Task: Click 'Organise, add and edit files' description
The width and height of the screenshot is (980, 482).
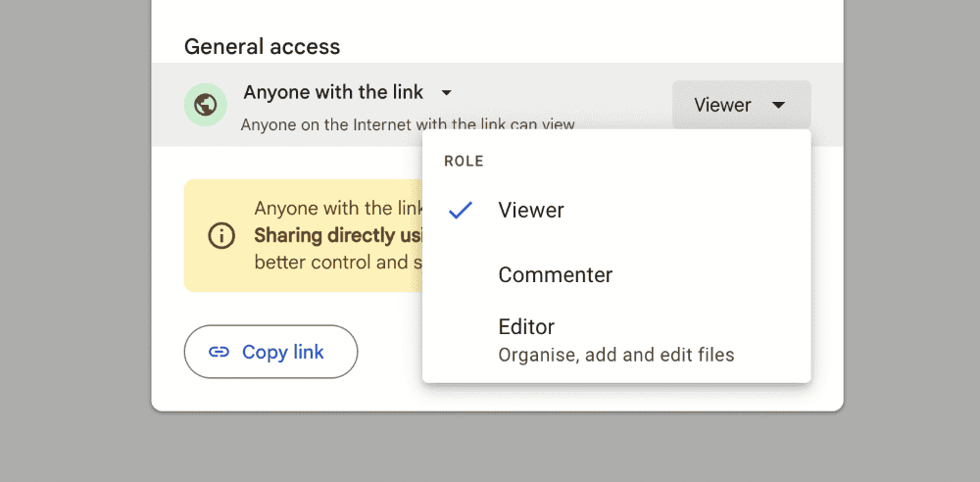Action: (615, 355)
